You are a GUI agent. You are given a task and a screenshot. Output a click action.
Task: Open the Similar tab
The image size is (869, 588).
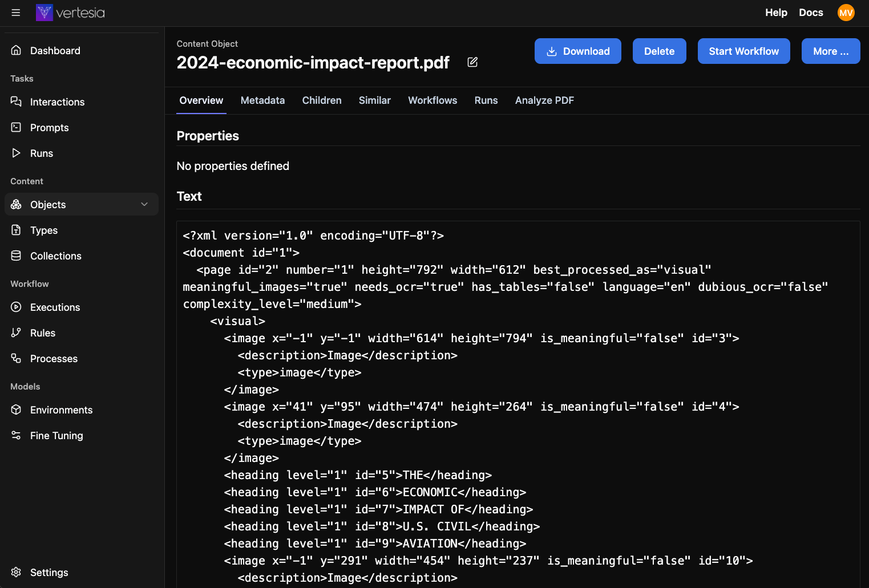point(375,100)
